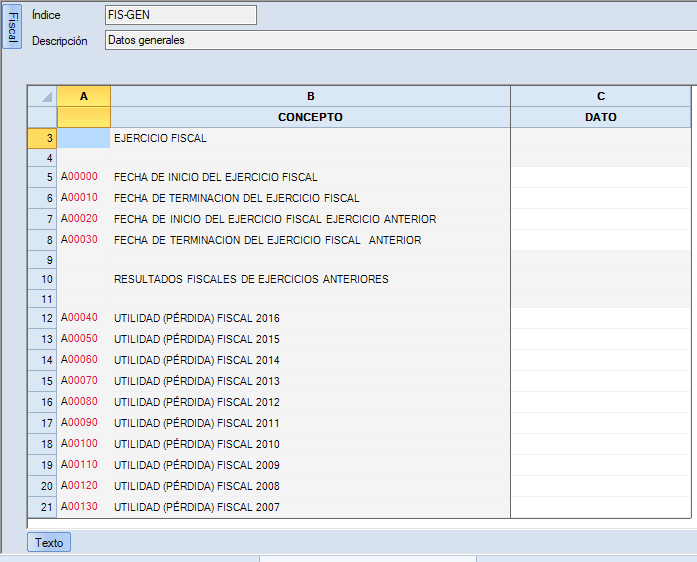Select row 3 header
697x562 pixels.
tap(42, 138)
